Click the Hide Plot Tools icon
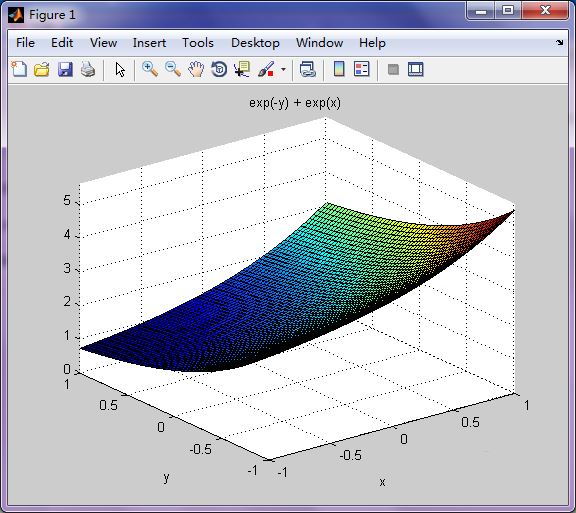The width and height of the screenshot is (576, 513). click(393, 69)
